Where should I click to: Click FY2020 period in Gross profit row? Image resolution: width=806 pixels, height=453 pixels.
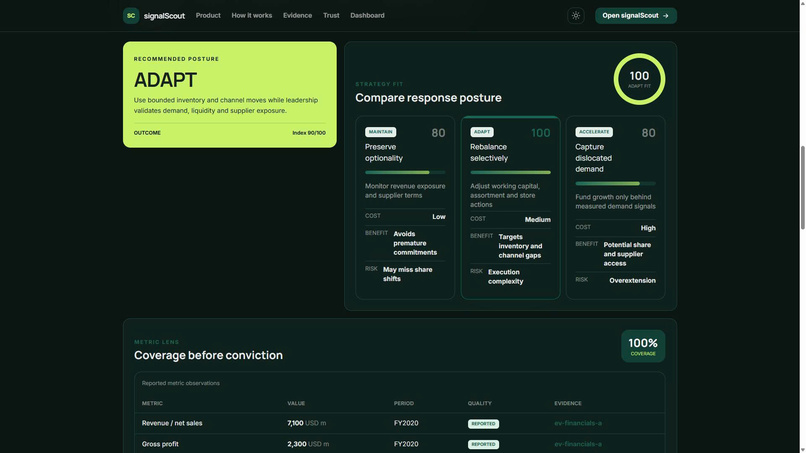pyautogui.click(x=406, y=444)
